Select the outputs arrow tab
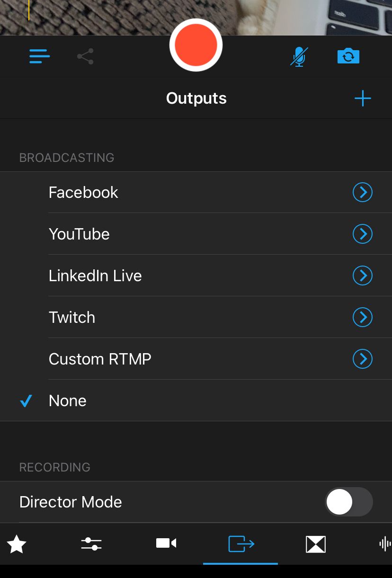The width and height of the screenshot is (392, 578). (241, 544)
